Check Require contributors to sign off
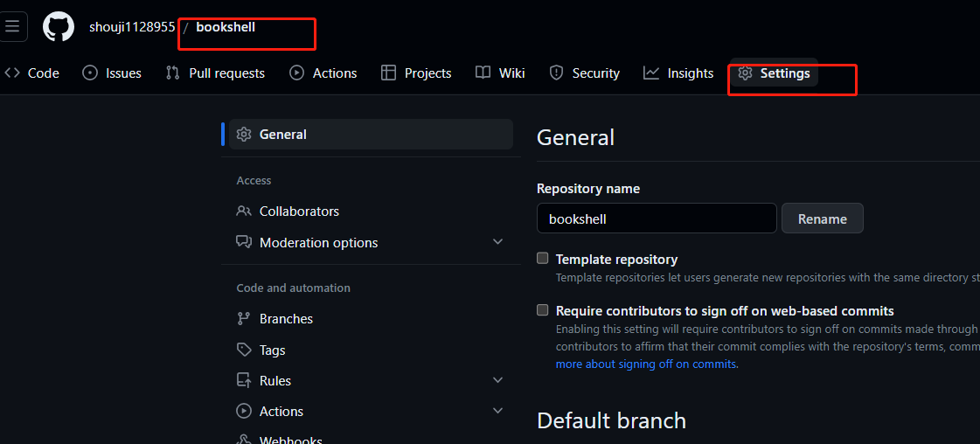 tap(543, 310)
